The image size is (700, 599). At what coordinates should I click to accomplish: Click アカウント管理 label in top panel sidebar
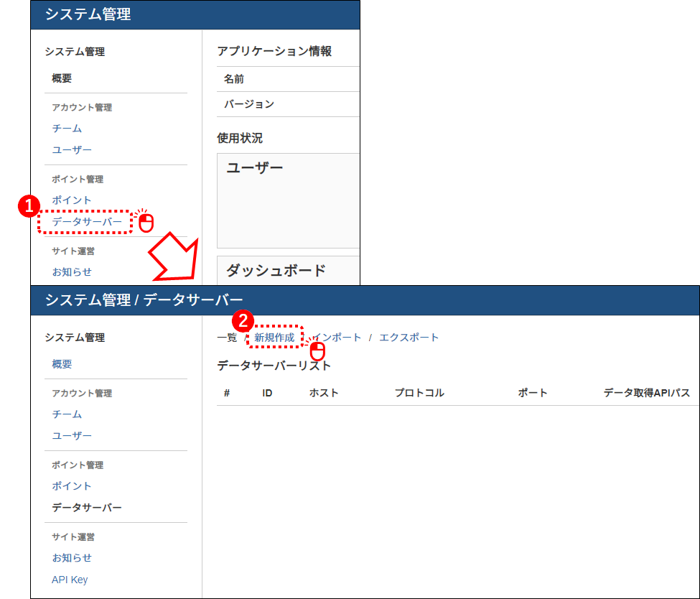click(x=82, y=107)
